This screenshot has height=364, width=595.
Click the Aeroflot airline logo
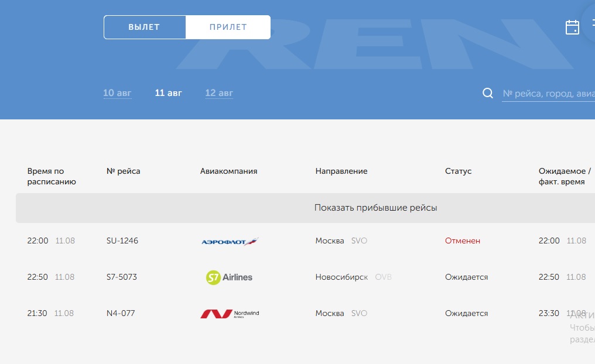point(230,241)
